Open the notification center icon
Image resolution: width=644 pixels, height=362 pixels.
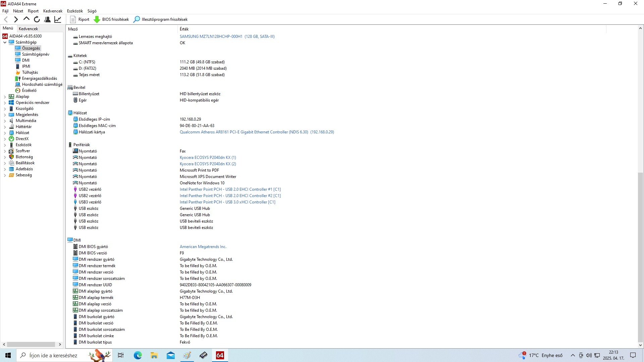pyautogui.click(x=633, y=355)
